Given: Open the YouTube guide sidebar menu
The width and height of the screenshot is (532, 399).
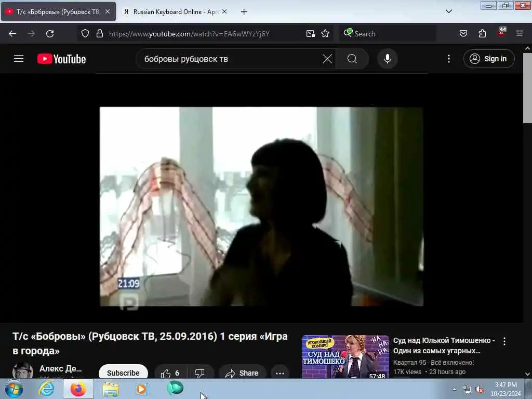Looking at the screenshot, I should (19, 59).
